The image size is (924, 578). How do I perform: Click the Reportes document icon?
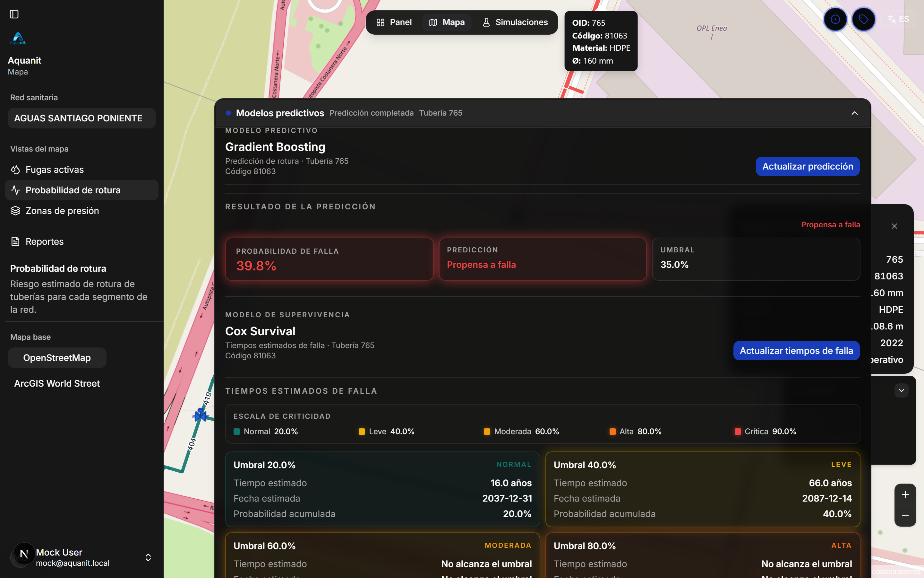tap(15, 241)
